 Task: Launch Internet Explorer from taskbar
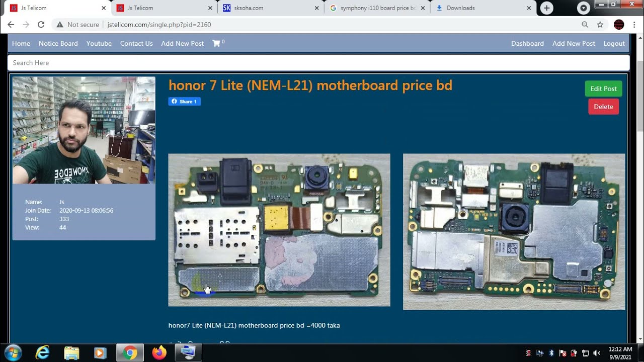tap(43, 353)
